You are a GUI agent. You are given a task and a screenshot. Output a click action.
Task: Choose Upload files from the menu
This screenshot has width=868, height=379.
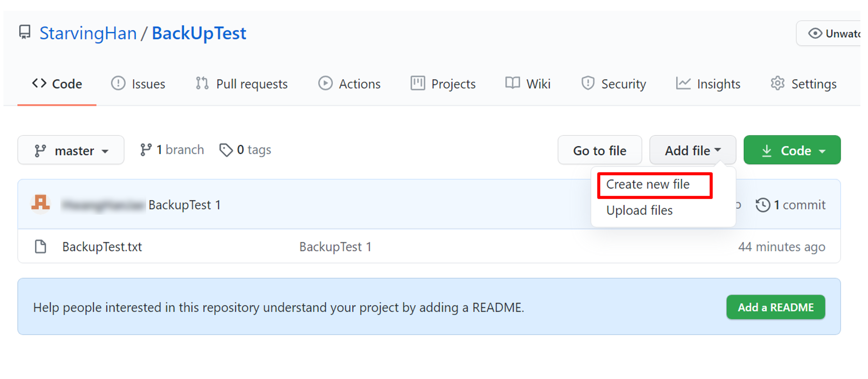point(639,210)
